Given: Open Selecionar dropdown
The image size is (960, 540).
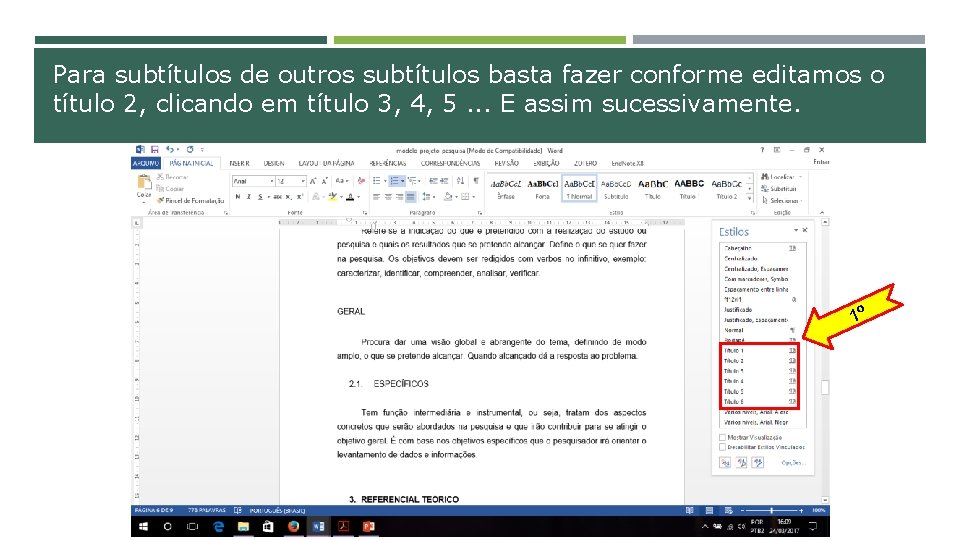Looking at the screenshot, I should point(782,200).
